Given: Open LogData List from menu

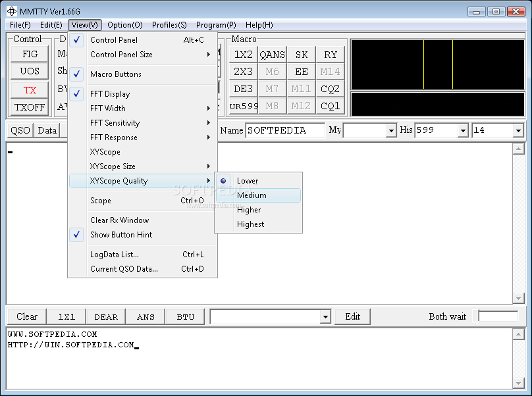Looking at the screenshot, I should click(x=142, y=255).
